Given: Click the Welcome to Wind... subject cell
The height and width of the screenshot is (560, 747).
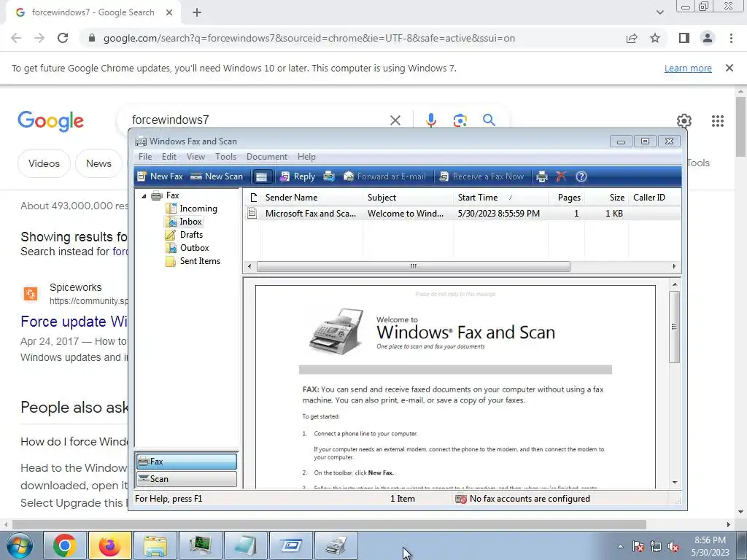Looking at the screenshot, I should [406, 214].
